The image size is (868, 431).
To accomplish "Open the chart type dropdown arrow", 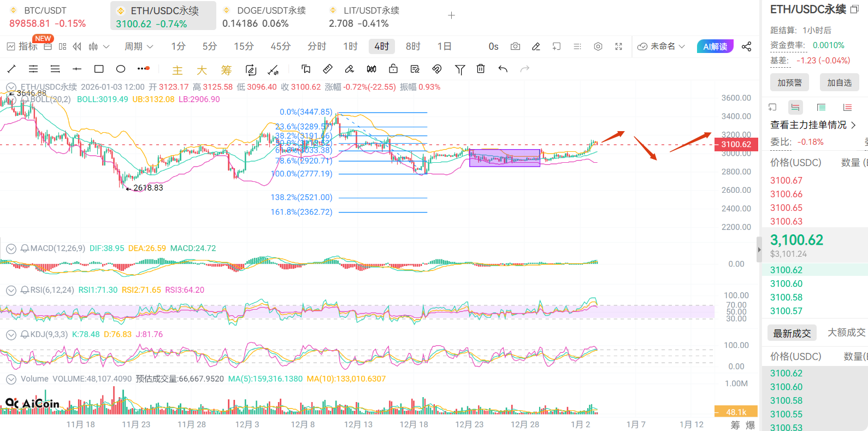I will coord(107,46).
